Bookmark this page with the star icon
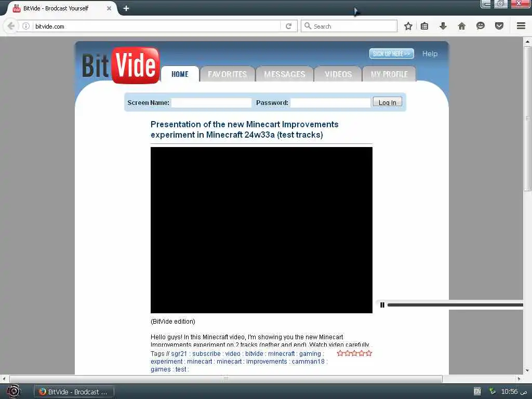Screen dimensions: 532x399 point(408,26)
